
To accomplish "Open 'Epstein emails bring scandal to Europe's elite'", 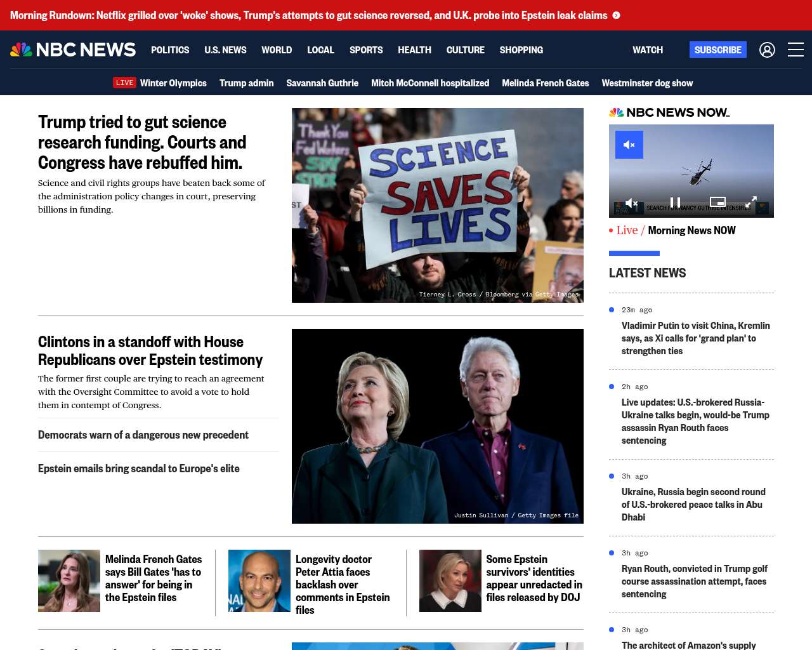I will click(x=139, y=468).
